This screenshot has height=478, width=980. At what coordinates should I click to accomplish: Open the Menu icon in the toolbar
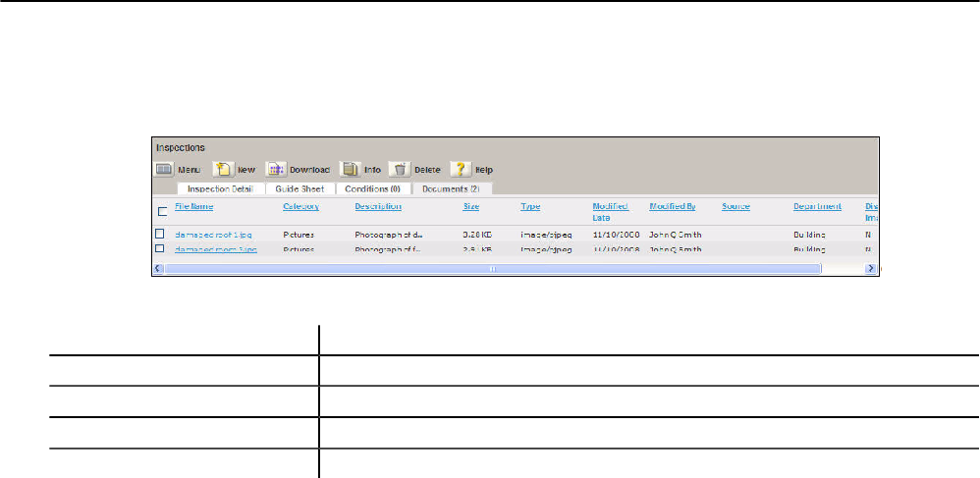point(163,170)
